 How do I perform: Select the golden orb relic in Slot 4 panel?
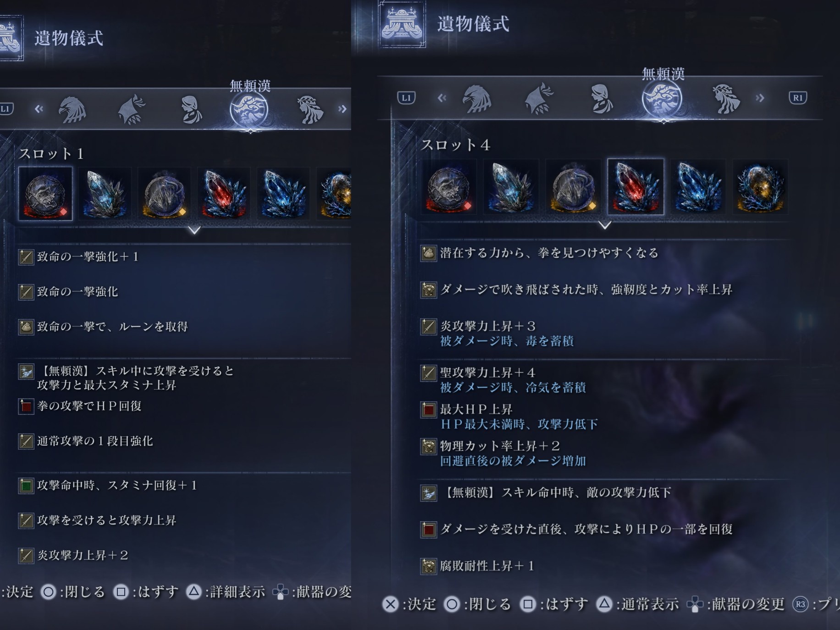[x=760, y=187]
